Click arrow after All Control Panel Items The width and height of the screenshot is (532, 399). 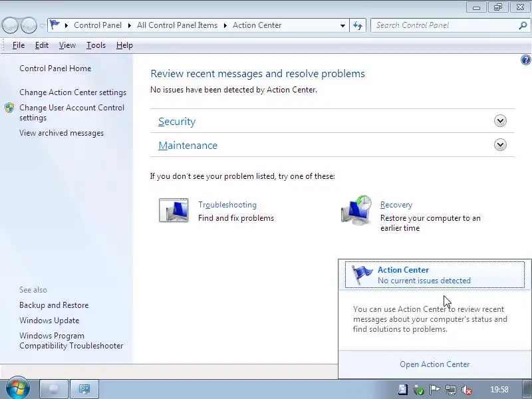coord(225,25)
